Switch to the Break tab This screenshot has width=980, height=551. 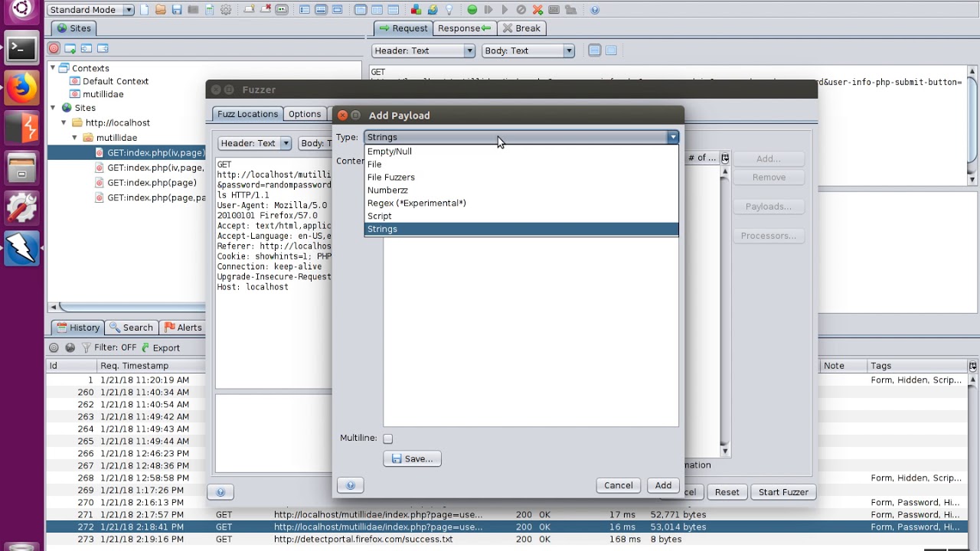pos(521,28)
